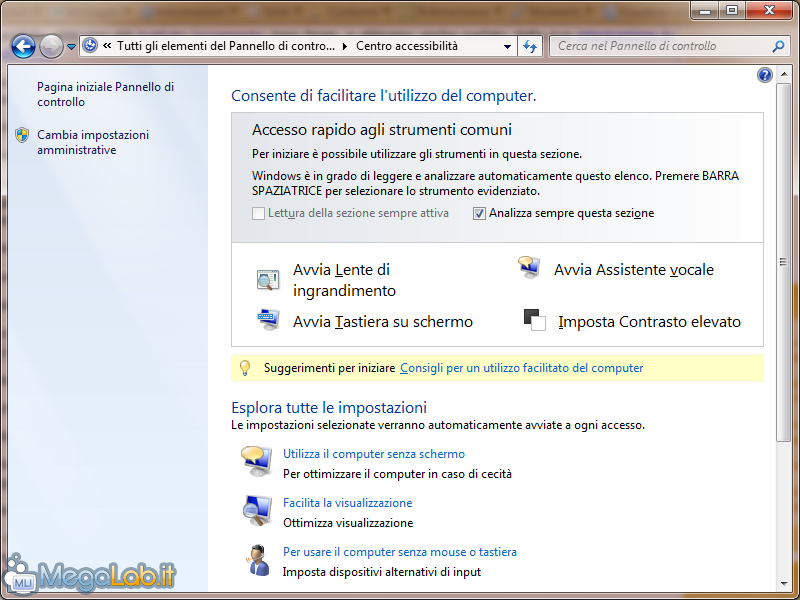
Task: Close the window with the red X
Action: pos(769,11)
